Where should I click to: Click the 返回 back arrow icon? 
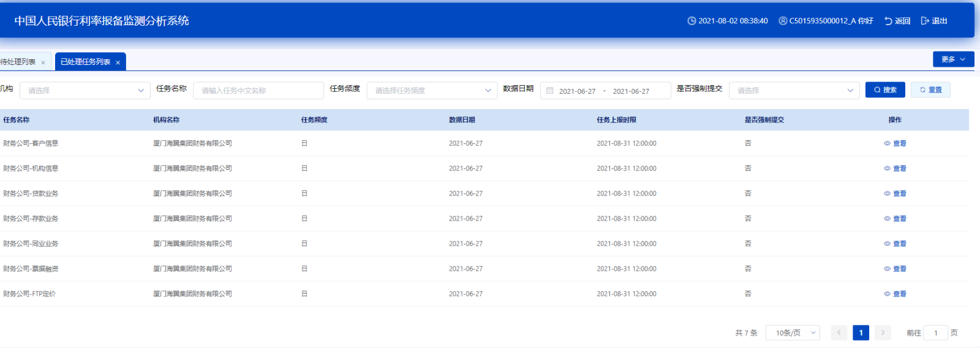click(888, 21)
